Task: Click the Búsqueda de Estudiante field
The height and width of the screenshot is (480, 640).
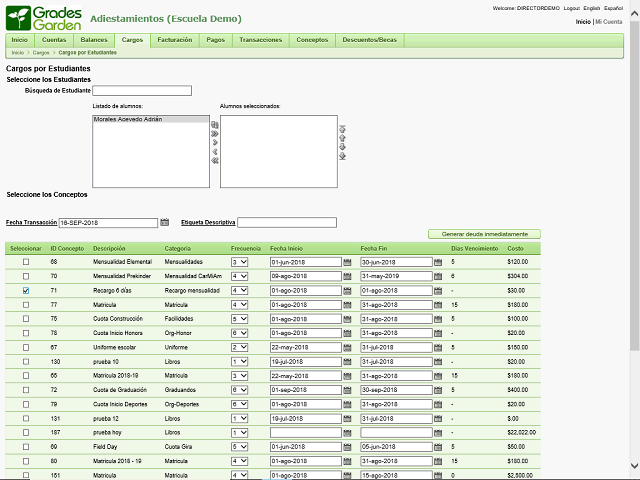Action: [x=142, y=91]
